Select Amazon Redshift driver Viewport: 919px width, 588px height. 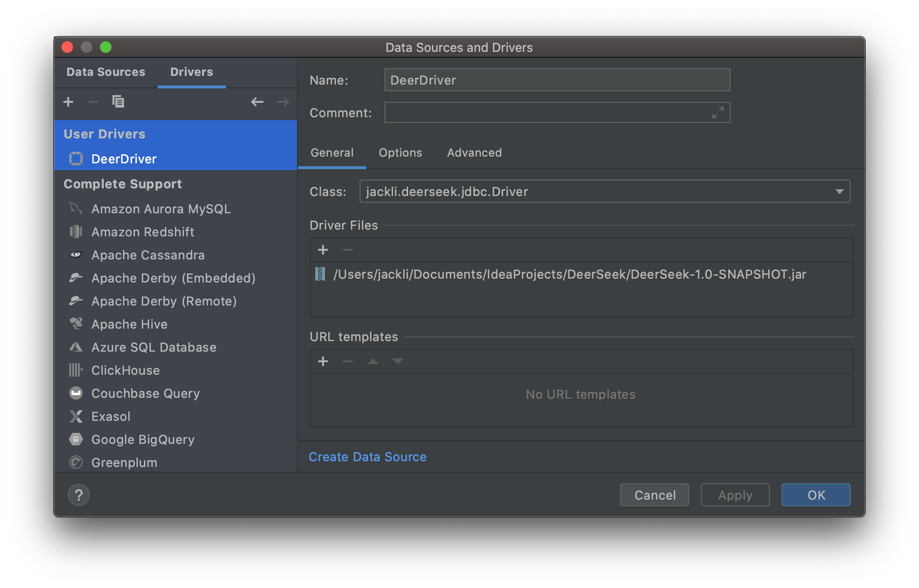coord(176,232)
